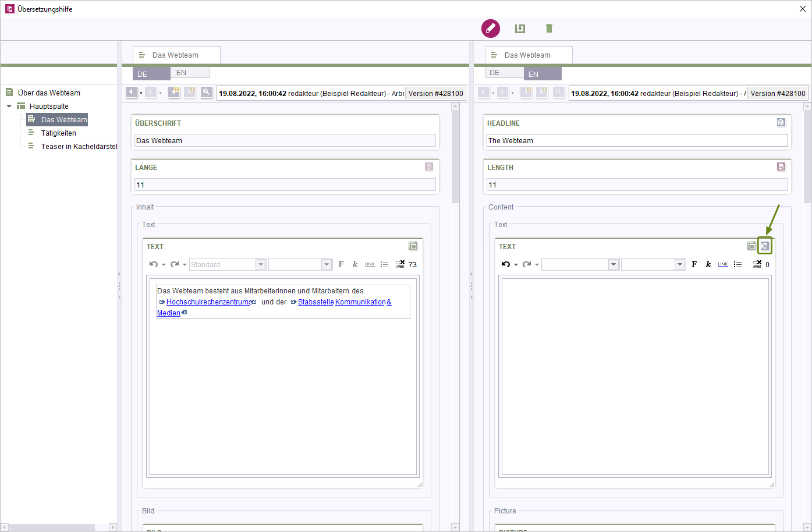Click the icon in the LÄNGE field header
Viewport: 812px width, 532px height.
tap(429, 166)
